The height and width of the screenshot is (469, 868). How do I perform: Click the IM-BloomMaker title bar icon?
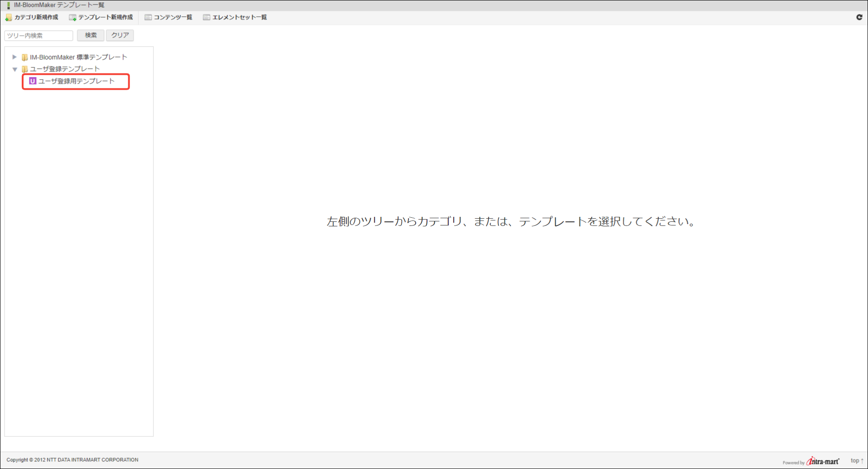click(8, 5)
